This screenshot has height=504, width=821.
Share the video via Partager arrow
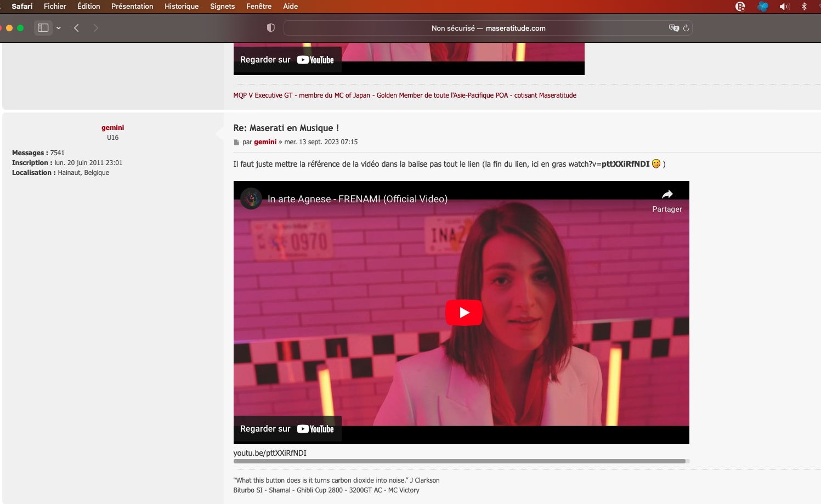(x=667, y=195)
